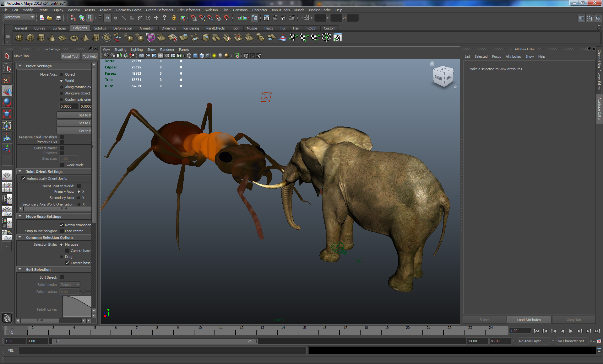Click the Falloff curve graph

(77, 307)
